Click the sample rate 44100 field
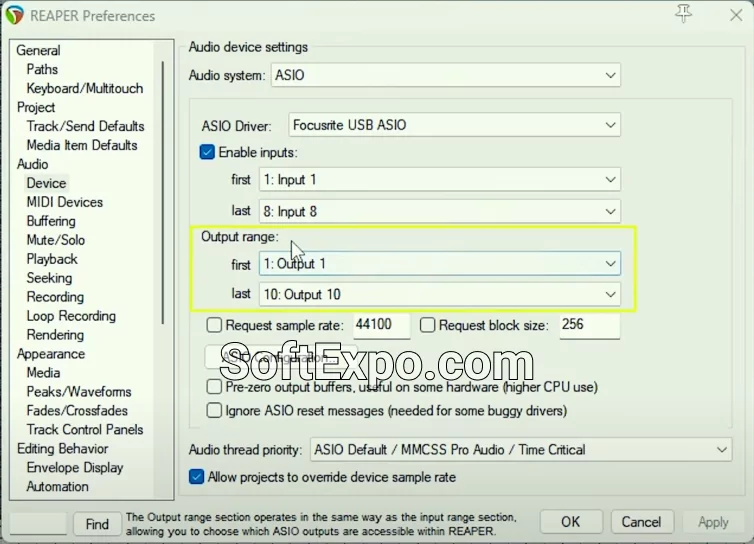Screen dimensions: 754x544 tap(381, 325)
